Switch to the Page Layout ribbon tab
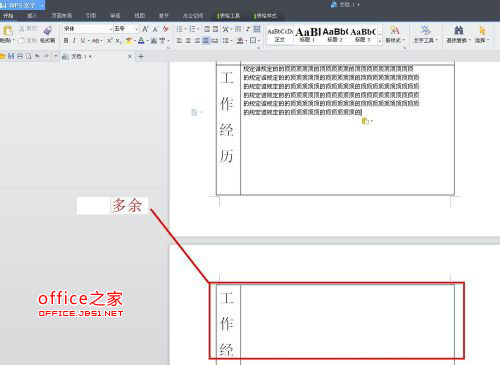 (x=61, y=16)
